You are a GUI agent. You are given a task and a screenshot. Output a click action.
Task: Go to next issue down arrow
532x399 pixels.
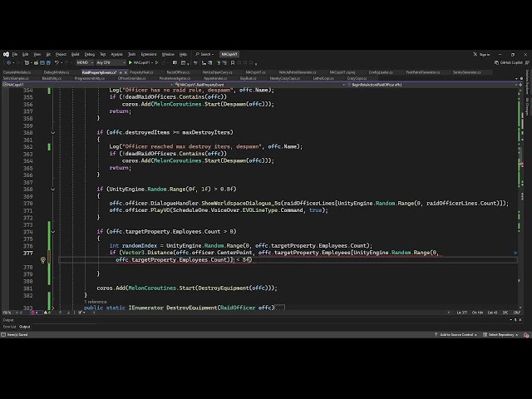pos(68,313)
